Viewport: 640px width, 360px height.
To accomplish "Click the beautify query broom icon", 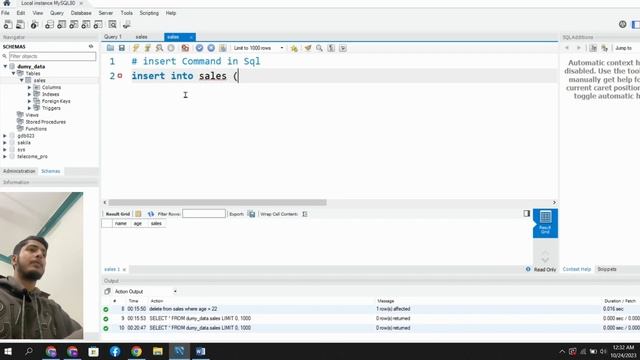I will click(x=308, y=48).
